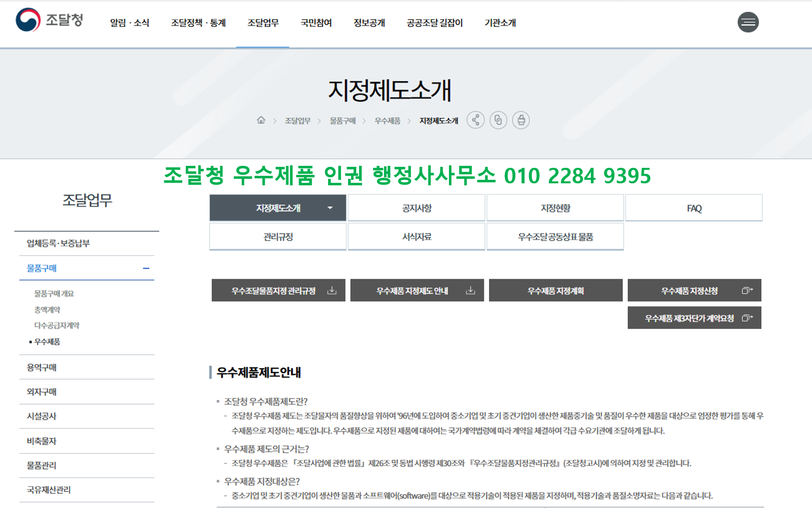Open 총액계약 sidebar submenu

click(47, 310)
